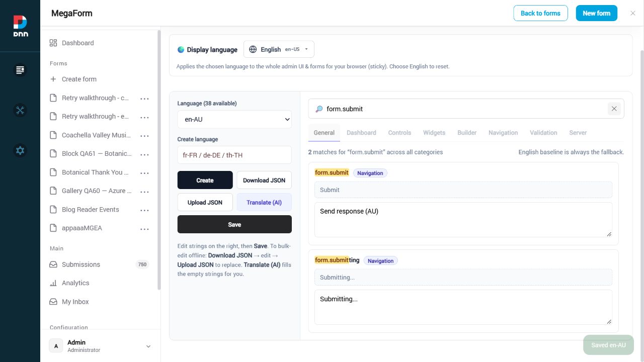The image size is (644, 362).
Task: Click the My Inbox tray icon
Action: [x=53, y=302]
